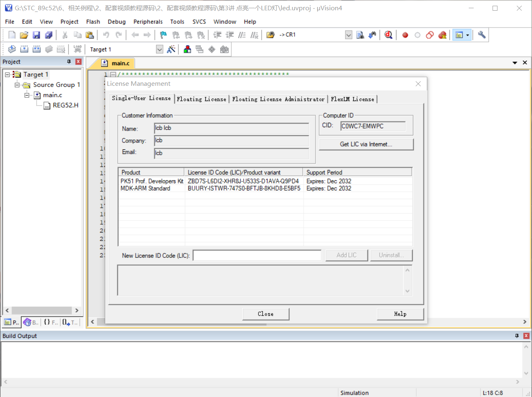Click the Cut scissors icon
The width and height of the screenshot is (532, 397).
tap(65, 35)
